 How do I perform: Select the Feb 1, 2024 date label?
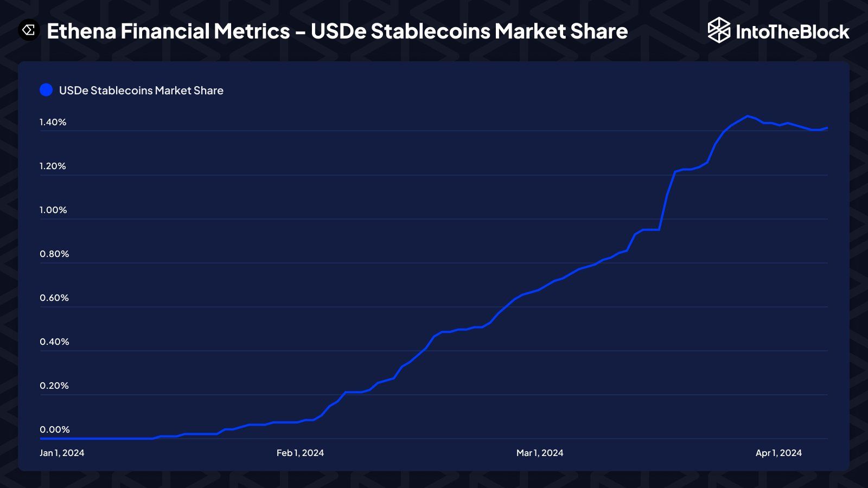[x=300, y=453]
